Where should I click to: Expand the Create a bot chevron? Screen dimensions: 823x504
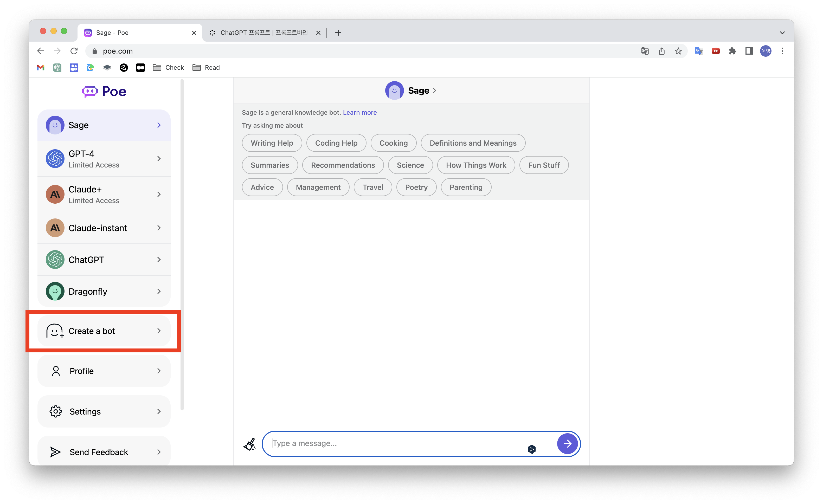[x=159, y=331]
